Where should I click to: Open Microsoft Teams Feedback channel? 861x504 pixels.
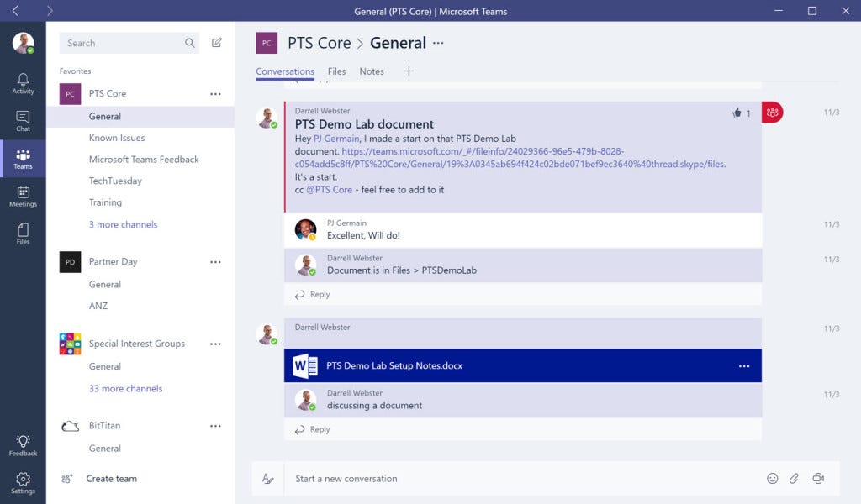pos(144,159)
